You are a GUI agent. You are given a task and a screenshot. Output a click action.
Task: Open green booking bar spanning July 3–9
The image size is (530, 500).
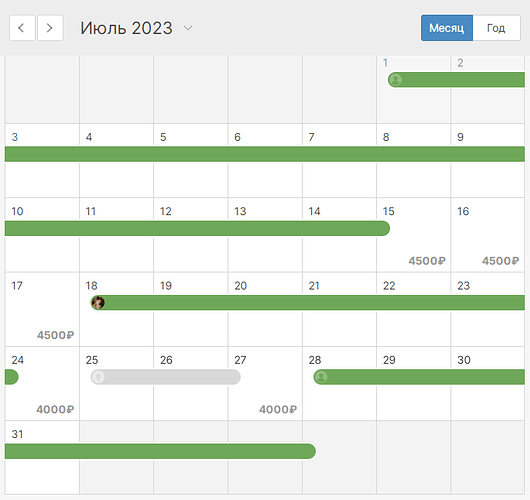click(265, 154)
